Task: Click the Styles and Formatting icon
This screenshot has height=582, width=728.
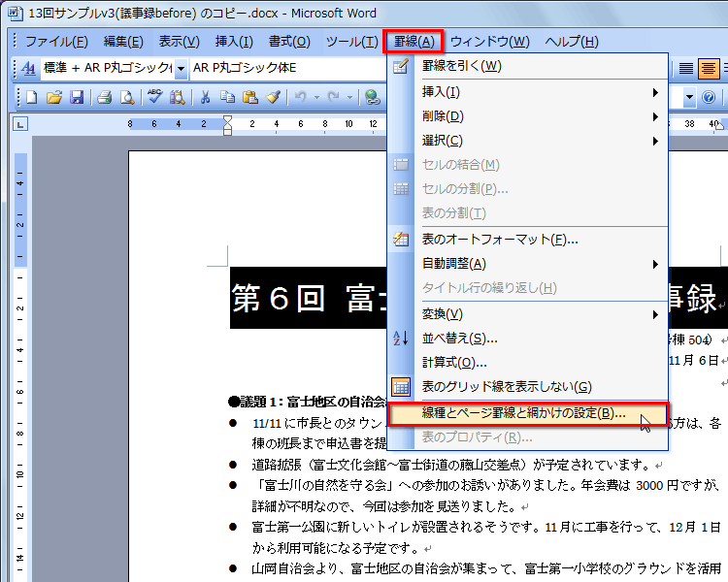Action: pyautogui.click(x=28, y=69)
